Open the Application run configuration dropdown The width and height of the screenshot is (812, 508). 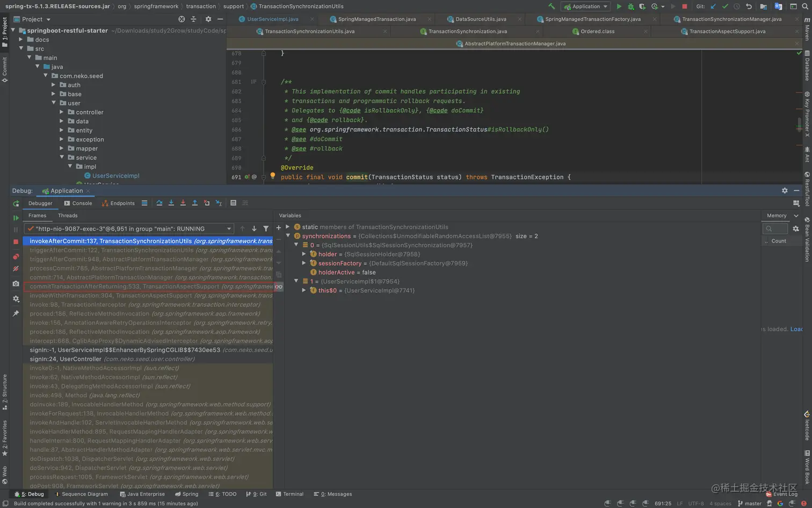(585, 6)
